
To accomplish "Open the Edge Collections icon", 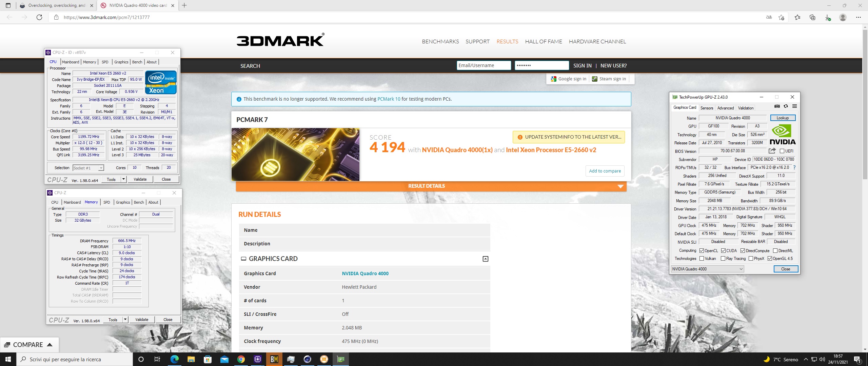I will click(812, 17).
